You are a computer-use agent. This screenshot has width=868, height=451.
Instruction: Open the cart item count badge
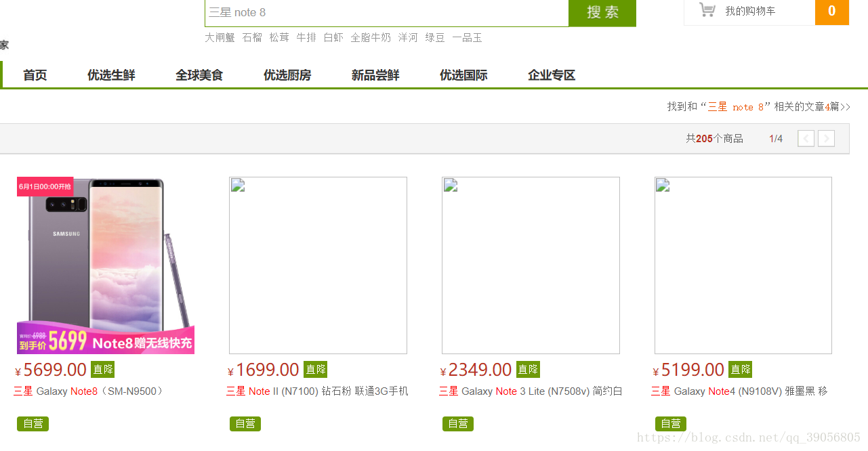tap(832, 12)
